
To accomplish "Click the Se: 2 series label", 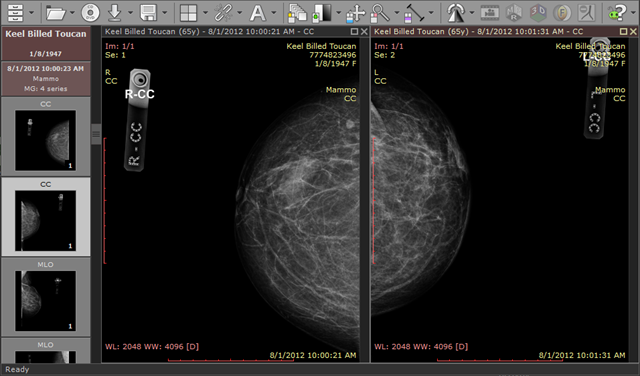I will 385,55.
